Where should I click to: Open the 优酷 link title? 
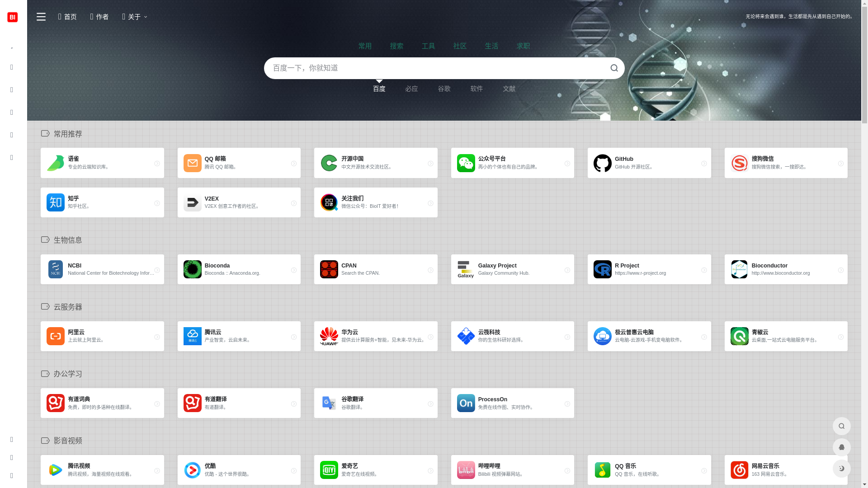click(x=210, y=466)
